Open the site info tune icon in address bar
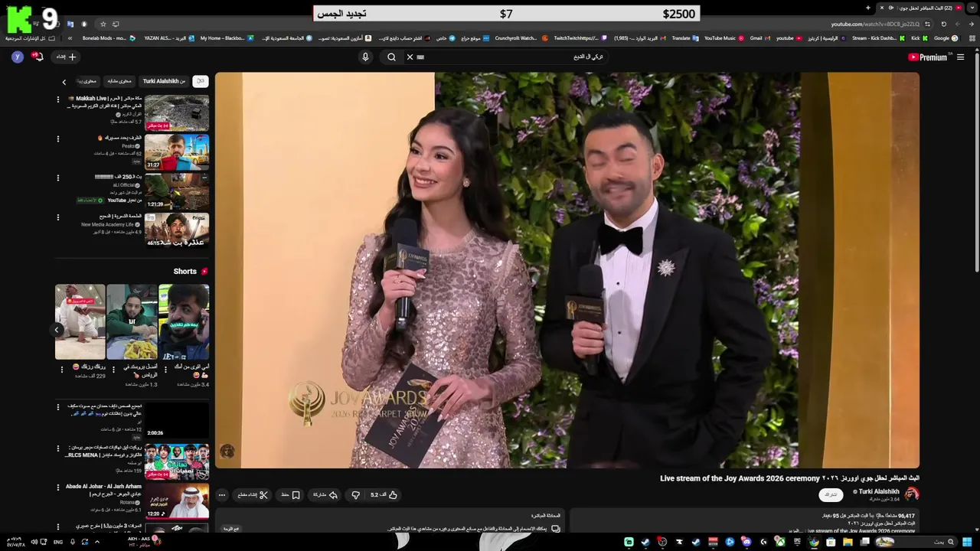The image size is (980, 551). click(x=927, y=24)
